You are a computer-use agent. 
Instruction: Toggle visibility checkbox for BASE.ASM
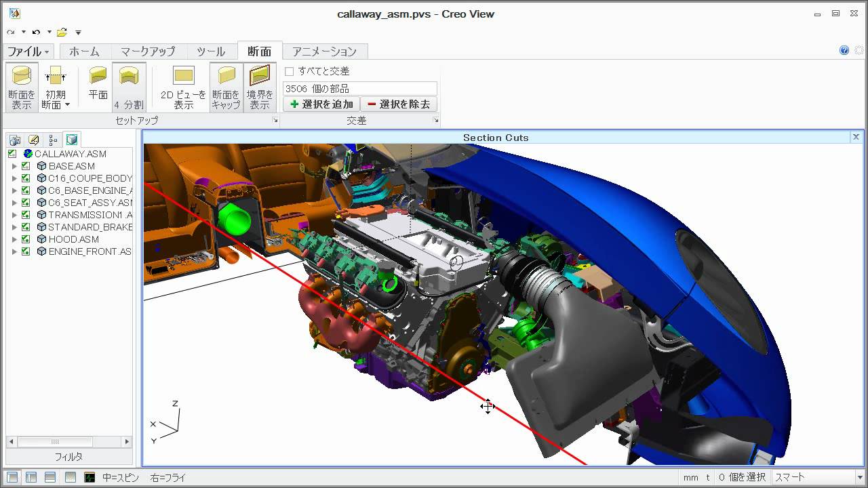click(x=26, y=166)
